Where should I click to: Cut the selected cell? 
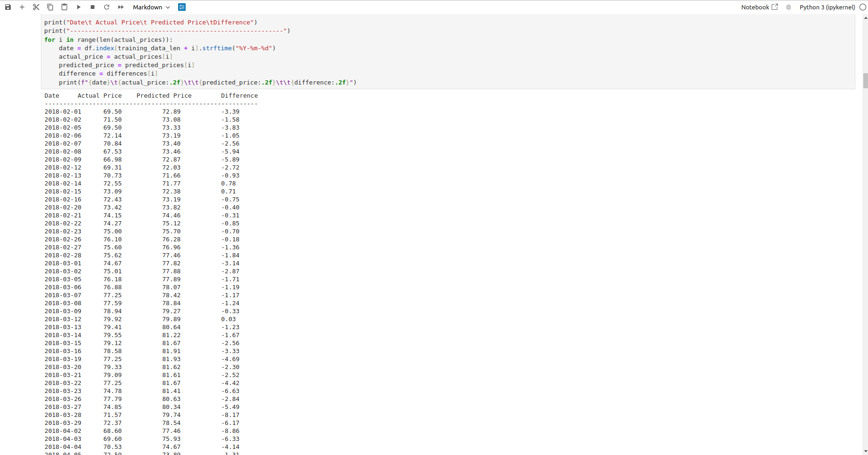[x=36, y=7]
